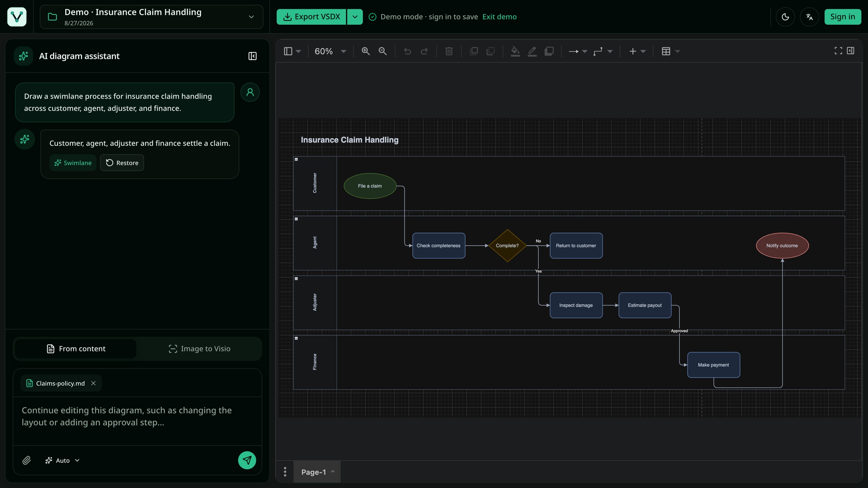This screenshot has width=868, height=488.
Task: Open the pages three-dot menu
Action: click(285, 472)
